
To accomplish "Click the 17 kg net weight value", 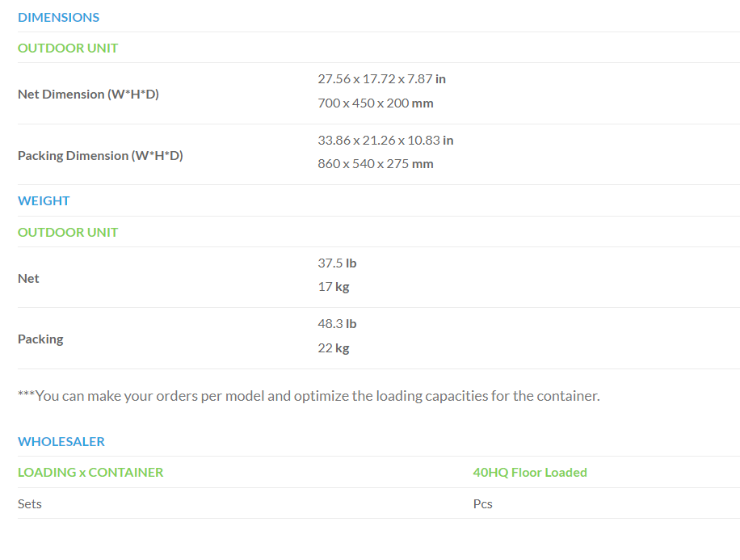I will point(333,287).
